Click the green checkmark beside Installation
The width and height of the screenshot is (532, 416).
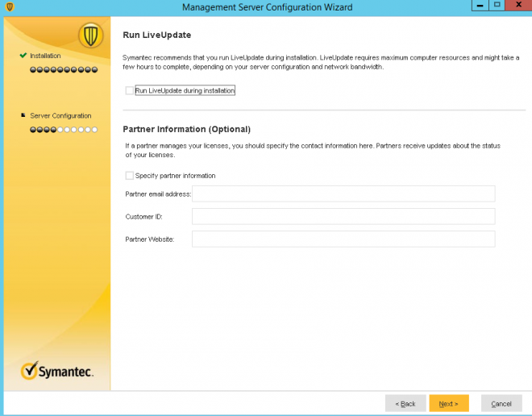tap(23, 56)
